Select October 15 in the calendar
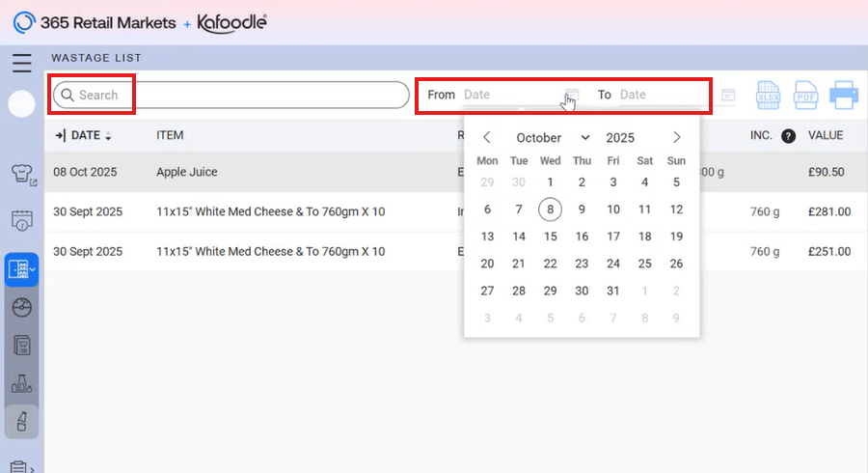Screen dimensions: 868x473 tap(550, 236)
